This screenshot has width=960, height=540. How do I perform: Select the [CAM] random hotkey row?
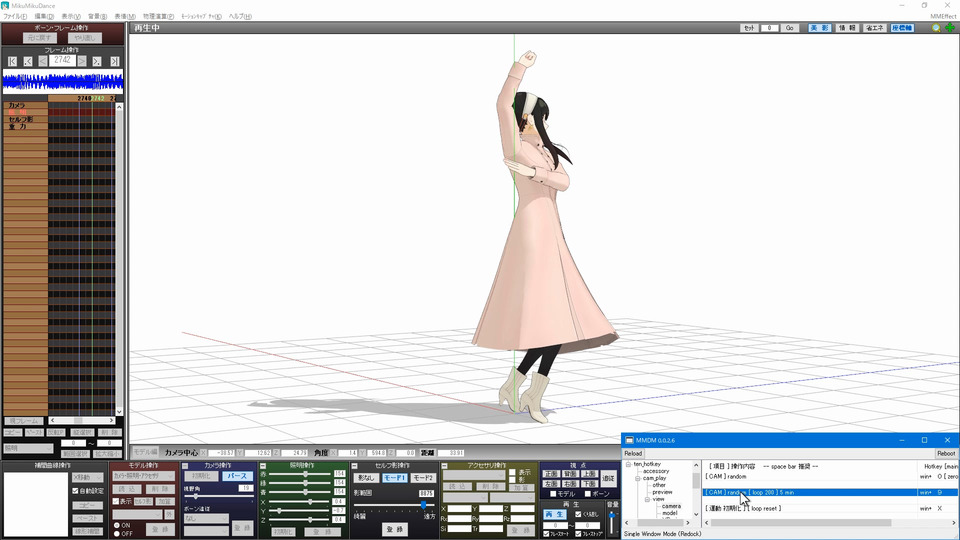pyautogui.click(x=830, y=476)
